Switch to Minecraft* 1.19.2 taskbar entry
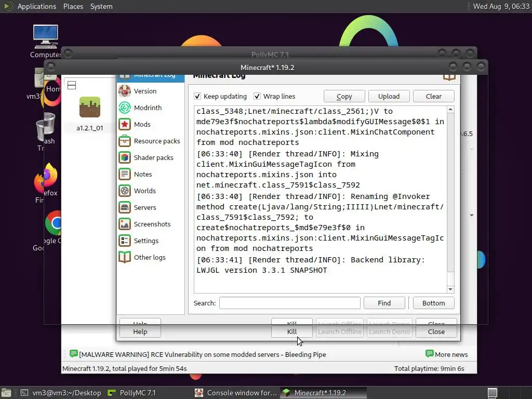The image size is (532, 399). click(x=323, y=393)
